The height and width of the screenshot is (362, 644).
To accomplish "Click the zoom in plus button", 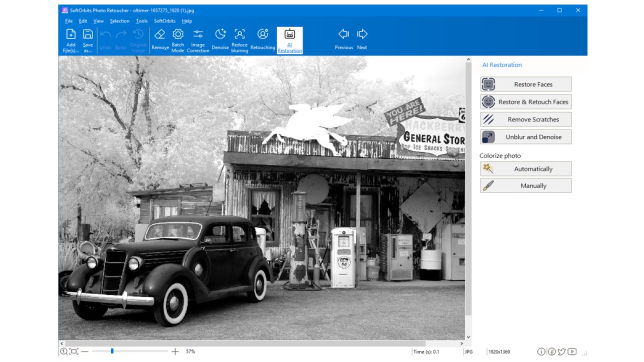I will pos(175,351).
